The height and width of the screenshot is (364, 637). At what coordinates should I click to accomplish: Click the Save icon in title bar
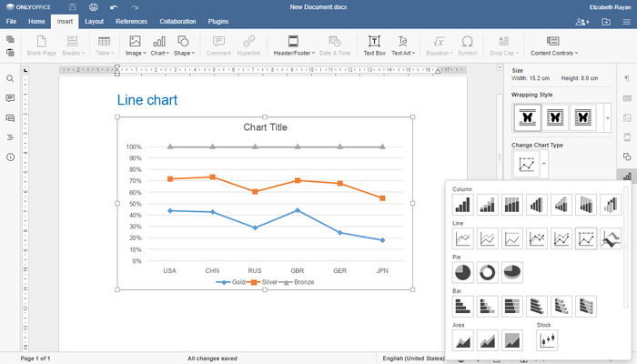coord(72,6)
